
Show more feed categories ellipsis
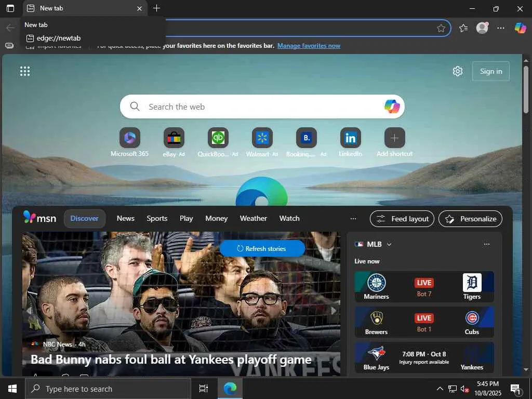point(353,219)
